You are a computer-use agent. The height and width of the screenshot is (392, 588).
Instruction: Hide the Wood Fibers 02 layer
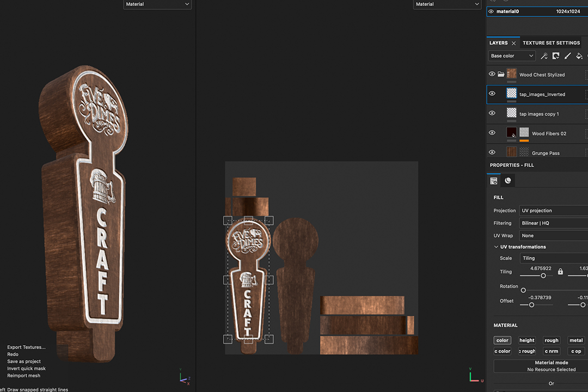[492, 132]
